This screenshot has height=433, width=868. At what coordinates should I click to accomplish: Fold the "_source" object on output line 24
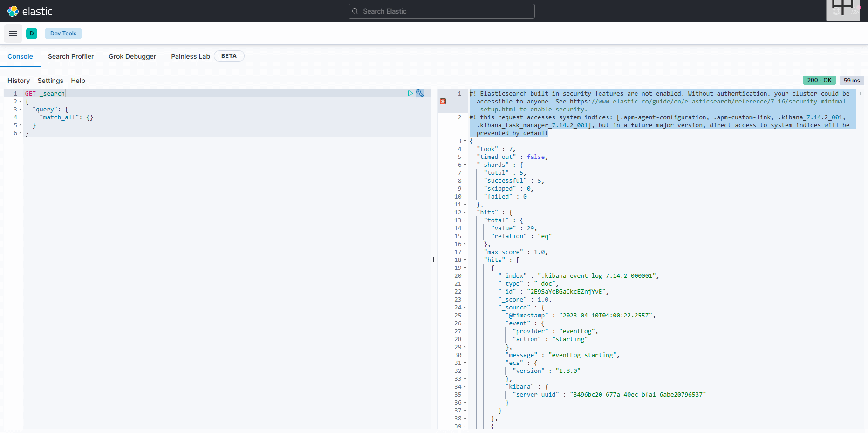465,308
